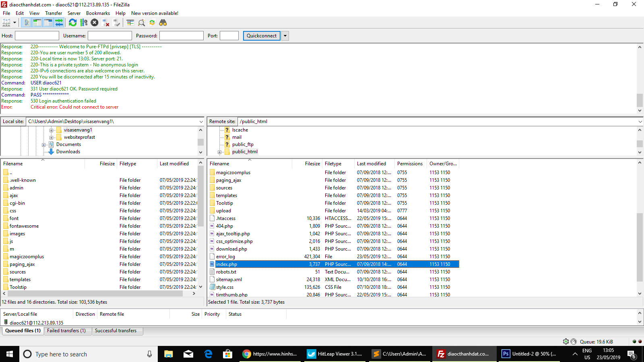Viewport: 644px width, 362px height.
Task: Switch to Queued files tab
Action: pyautogui.click(x=23, y=331)
